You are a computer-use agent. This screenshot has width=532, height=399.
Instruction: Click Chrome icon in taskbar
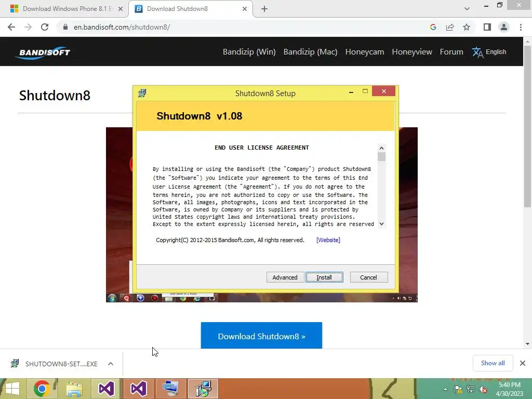(42, 389)
